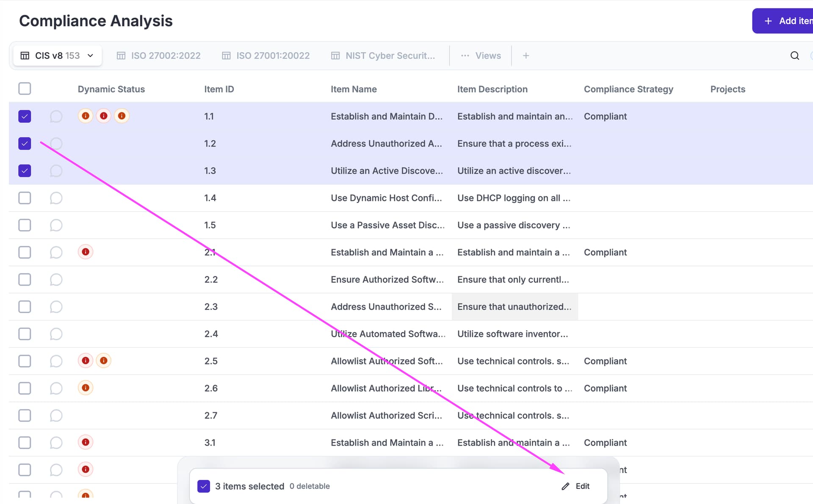The height and width of the screenshot is (504, 813).
Task: Click item ID 2.4 cell
Action: coord(211,334)
